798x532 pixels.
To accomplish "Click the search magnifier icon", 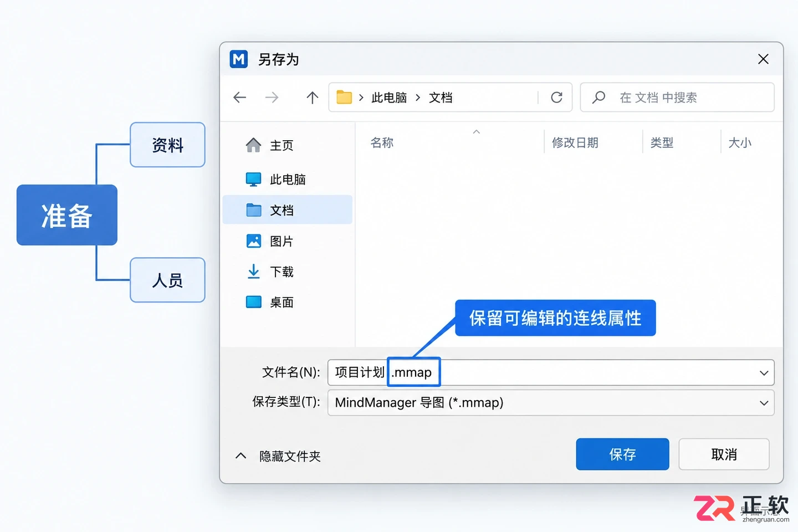I will click(598, 98).
